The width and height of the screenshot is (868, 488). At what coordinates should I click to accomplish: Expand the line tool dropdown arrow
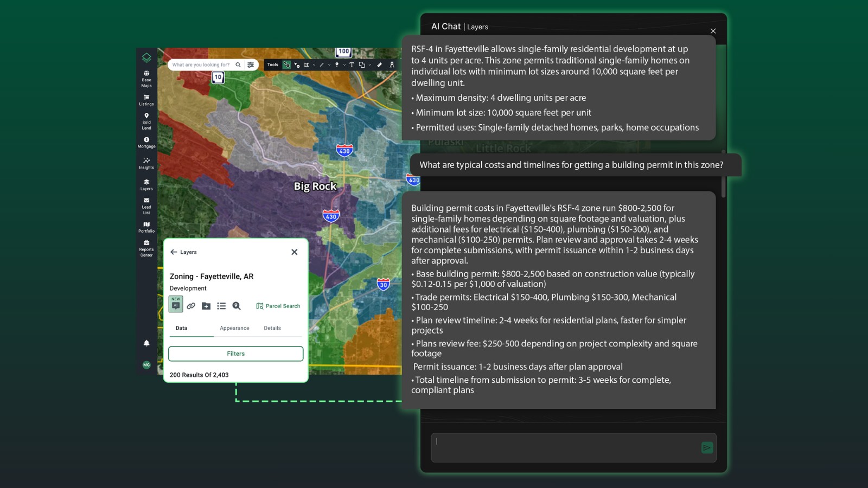pos(329,65)
